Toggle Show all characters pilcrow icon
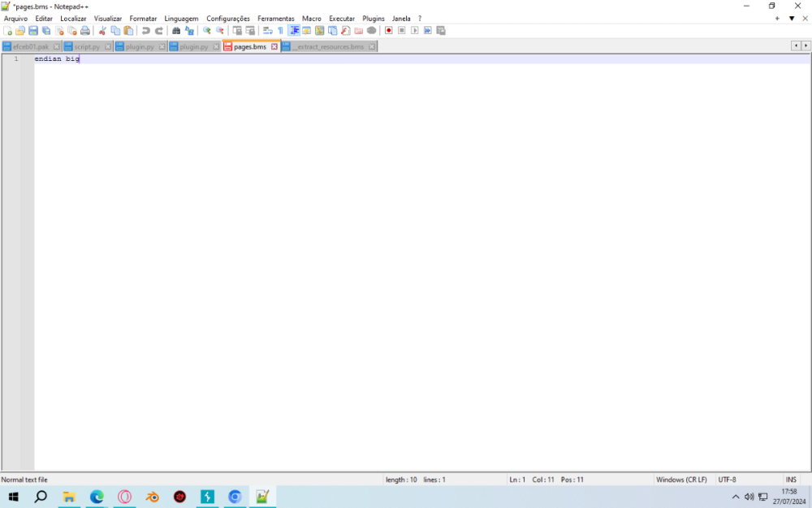 pyautogui.click(x=280, y=31)
